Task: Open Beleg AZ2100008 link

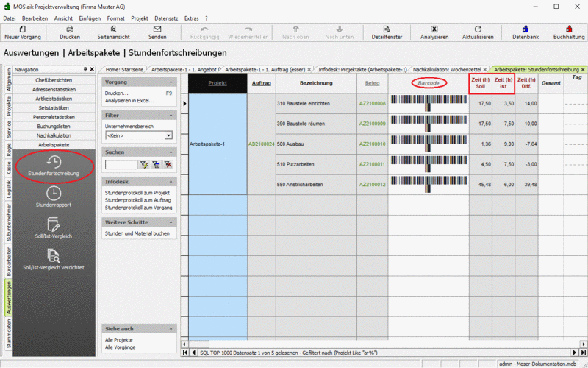Action: pyautogui.click(x=372, y=103)
